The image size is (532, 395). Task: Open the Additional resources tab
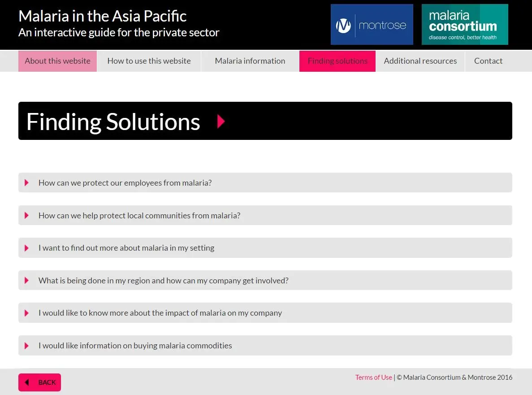[420, 61]
